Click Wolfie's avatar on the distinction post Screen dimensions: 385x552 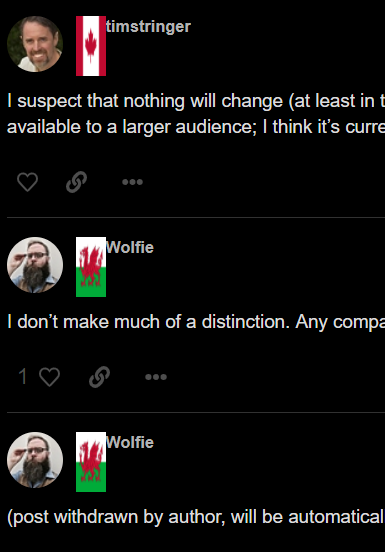[x=35, y=265]
